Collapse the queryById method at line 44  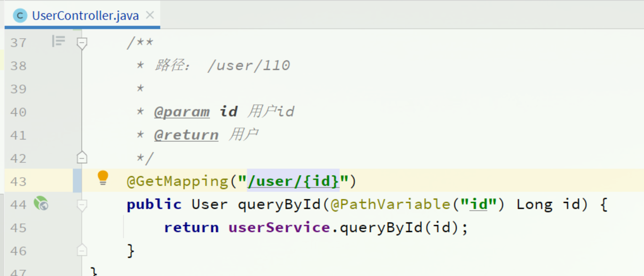[x=82, y=205]
